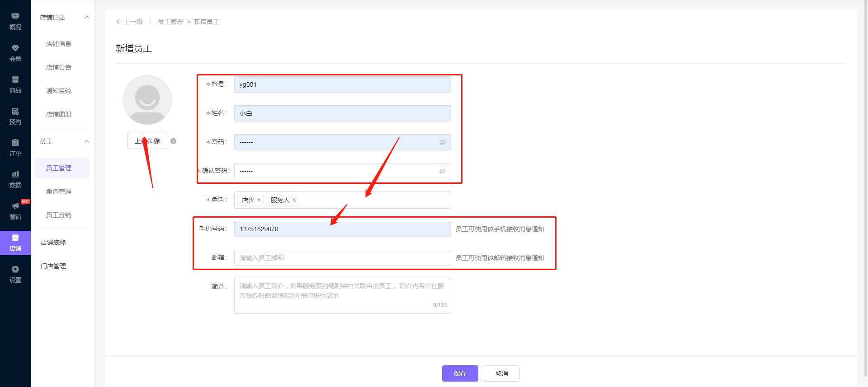Go to 会员 members section
The height and width of the screenshot is (387, 868).
[x=15, y=53]
